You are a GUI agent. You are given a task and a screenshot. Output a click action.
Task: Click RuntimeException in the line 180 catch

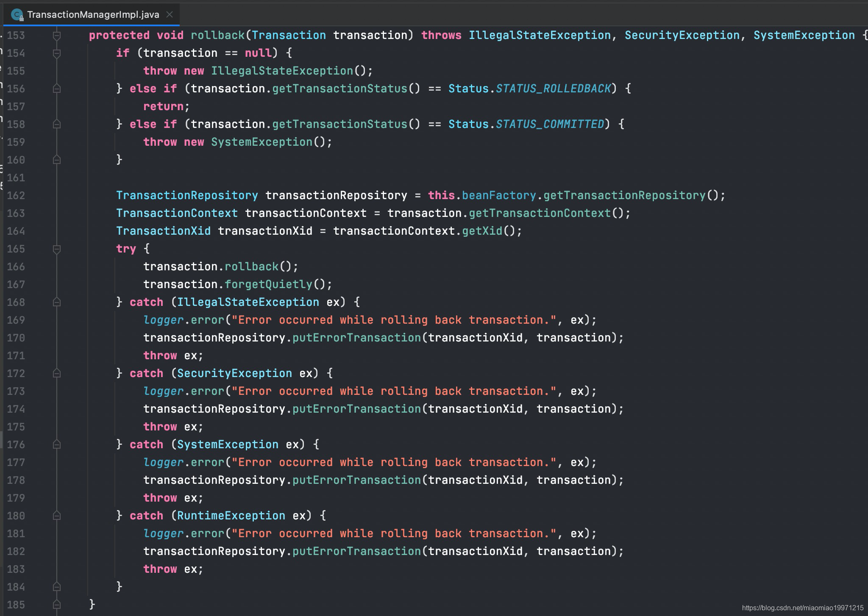pos(231,516)
